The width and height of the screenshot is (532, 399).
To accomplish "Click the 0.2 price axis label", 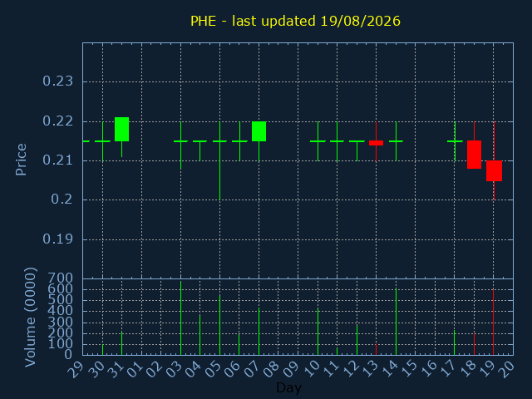I will click(x=62, y=199).
